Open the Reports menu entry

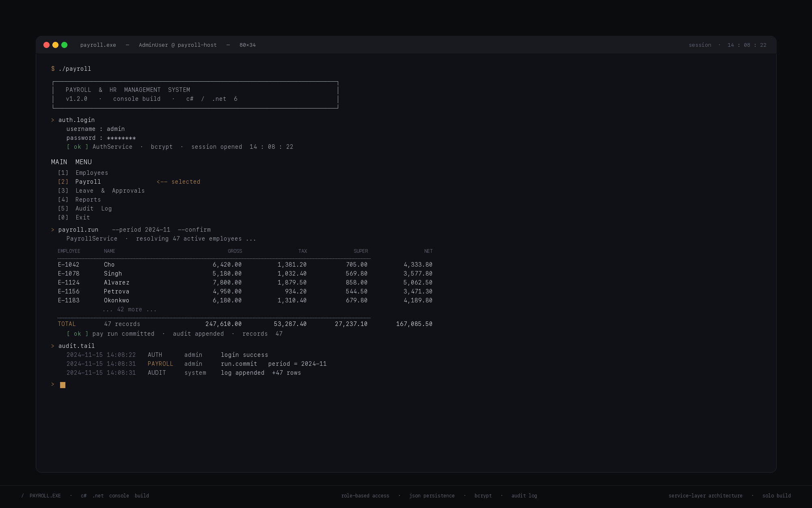(x=79, y=200)
